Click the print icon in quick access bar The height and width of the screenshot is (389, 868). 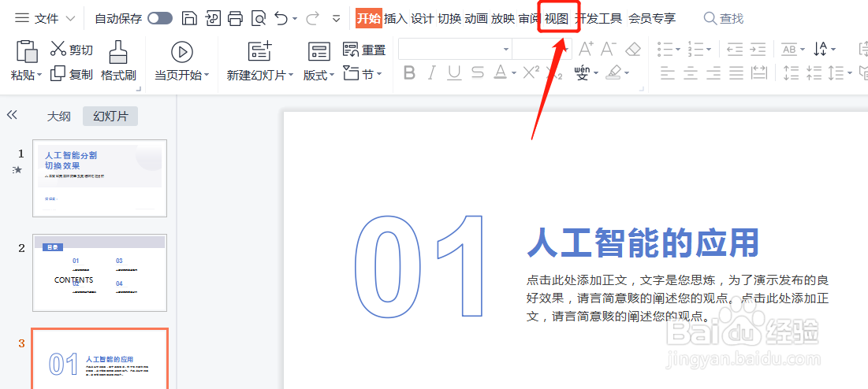235,19
